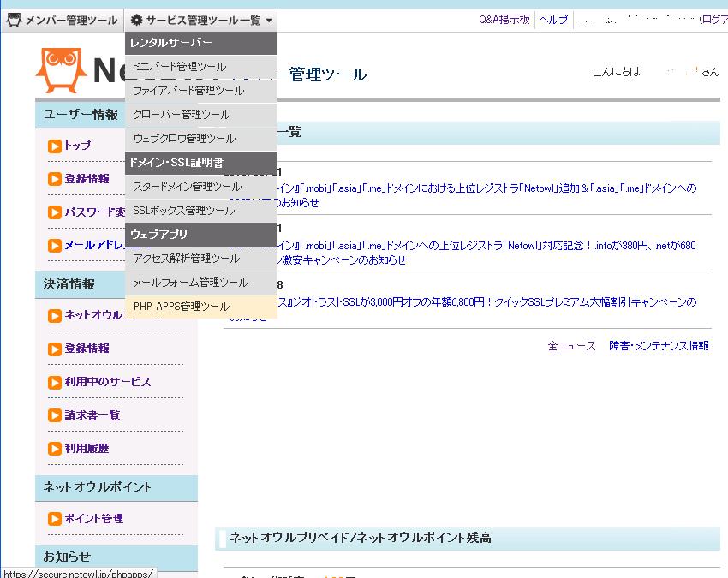Click the arrow icon beside 利用履歴

[x=54, y=449]
